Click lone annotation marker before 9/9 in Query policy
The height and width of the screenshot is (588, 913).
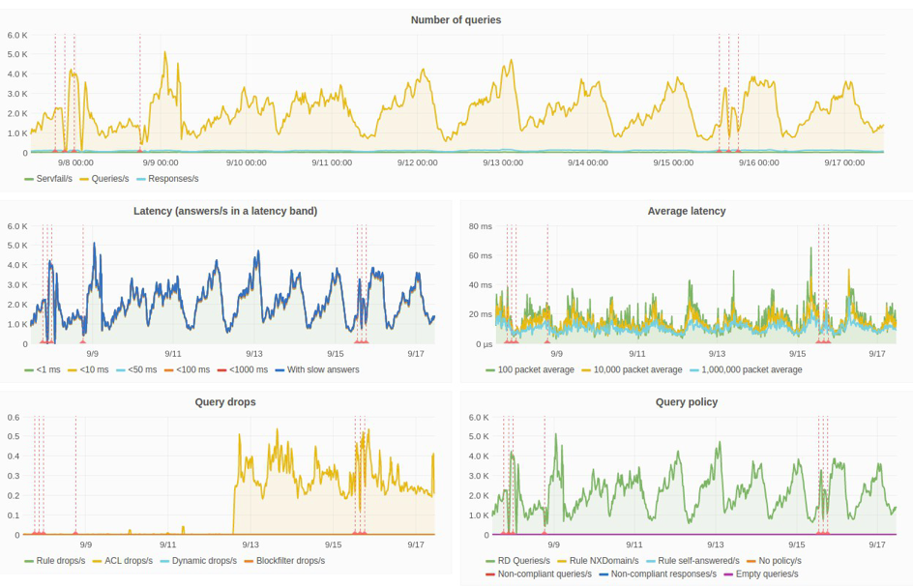coord(545,532)
